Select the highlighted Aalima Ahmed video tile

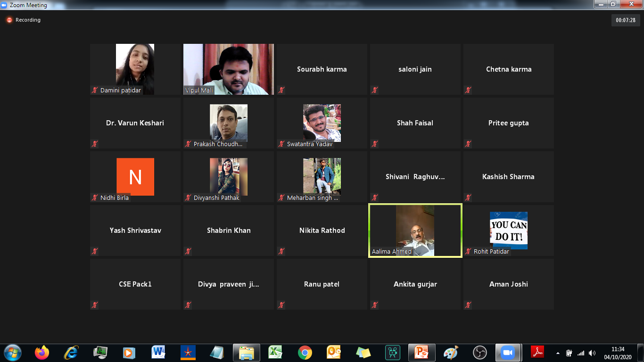point(415,230)
